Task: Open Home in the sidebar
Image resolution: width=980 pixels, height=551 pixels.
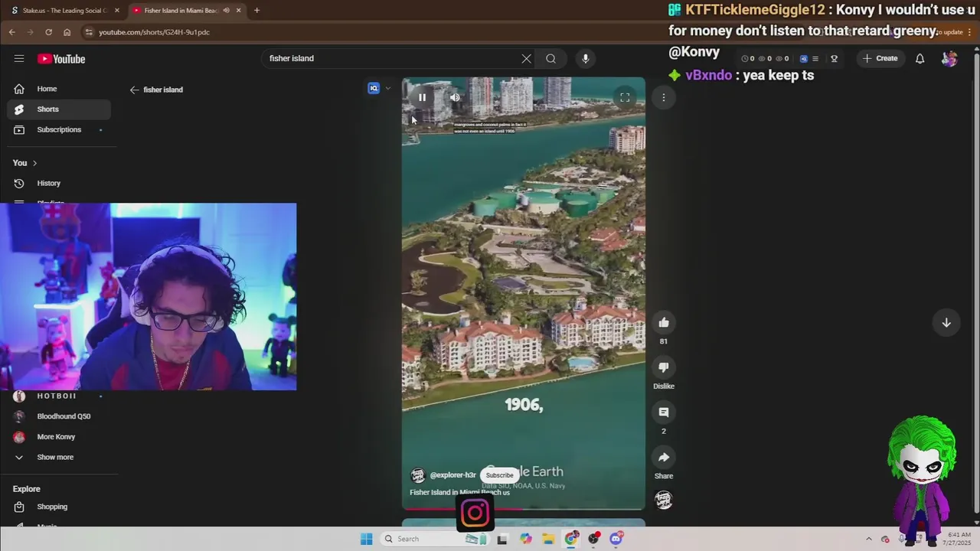Action: tap(59, 89)
